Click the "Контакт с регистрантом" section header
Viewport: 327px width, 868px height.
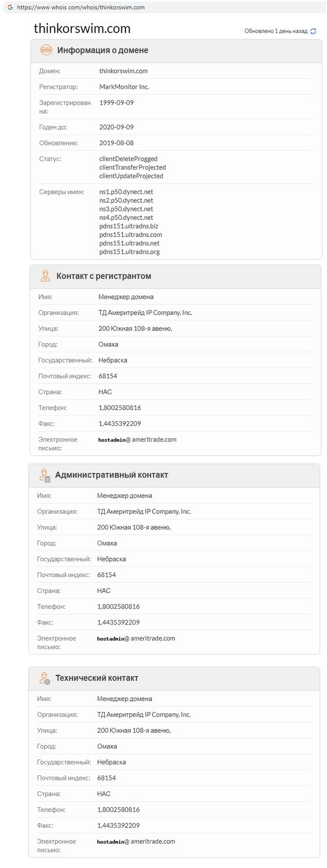pyautogui.click(x=104, y=276)
